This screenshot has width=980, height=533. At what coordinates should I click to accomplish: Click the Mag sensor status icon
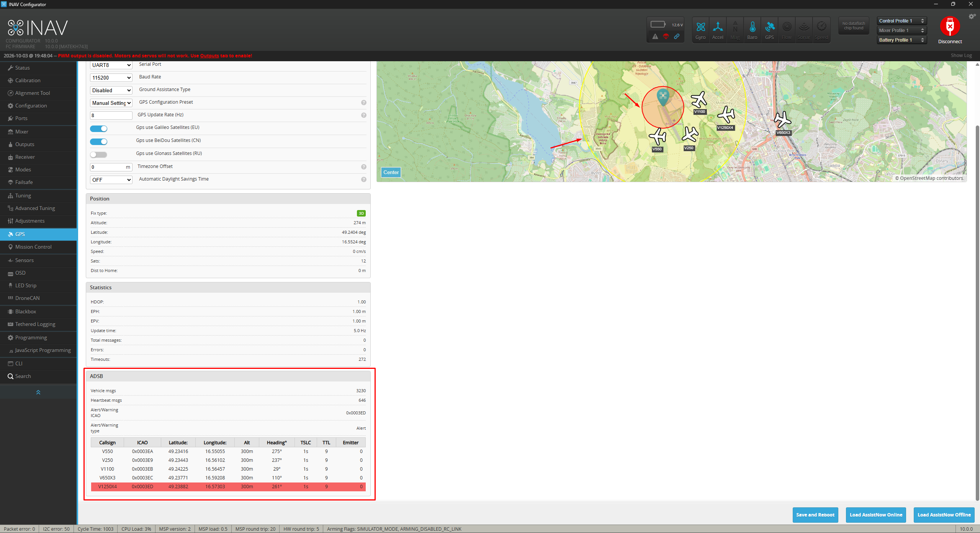point(735,30)
